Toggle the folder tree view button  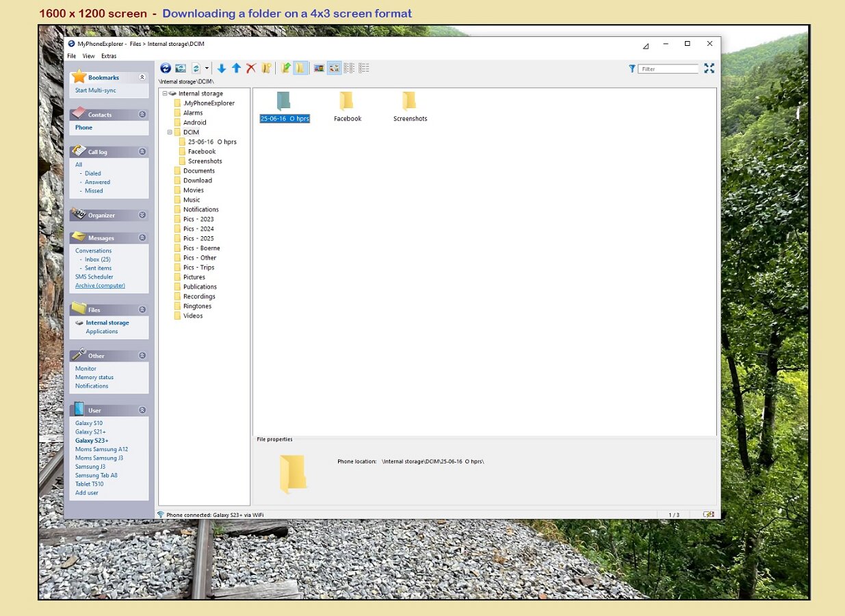coord(300,68)
